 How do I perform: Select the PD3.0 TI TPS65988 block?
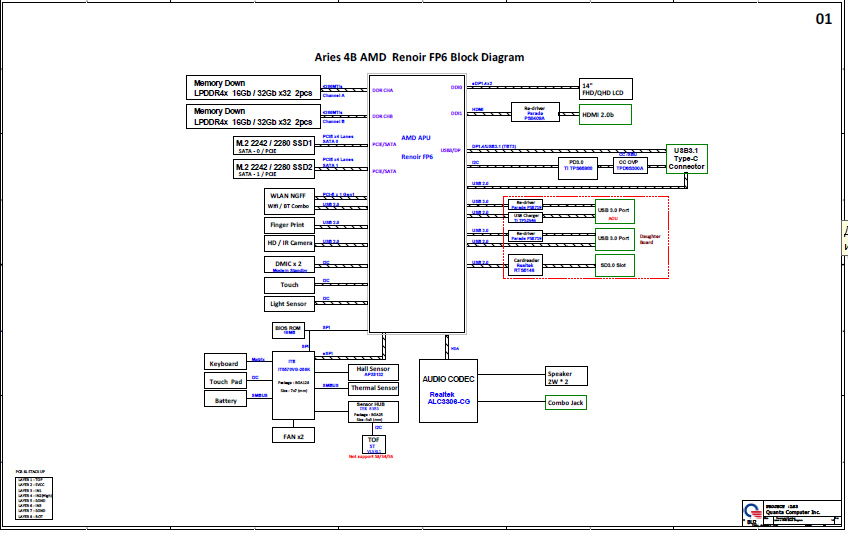pyautogui.click(x=578, y=168)
